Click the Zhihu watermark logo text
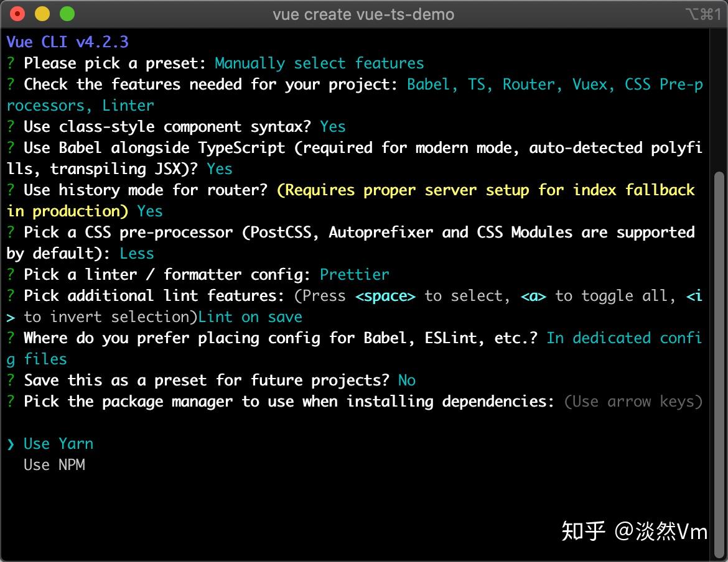 pyautogui.click(x=583, y=531)
